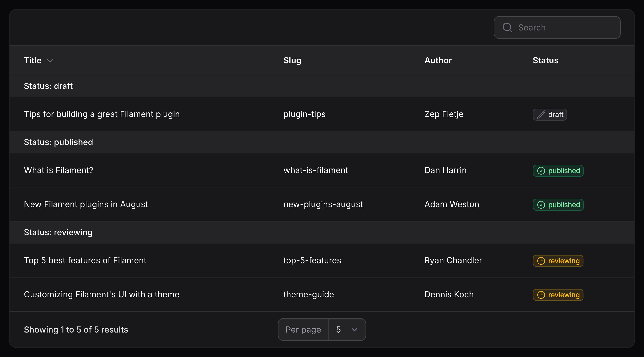Screen dimensions: 644x357
Task: Sort the table by Title header
Action: tap(33, 60)
